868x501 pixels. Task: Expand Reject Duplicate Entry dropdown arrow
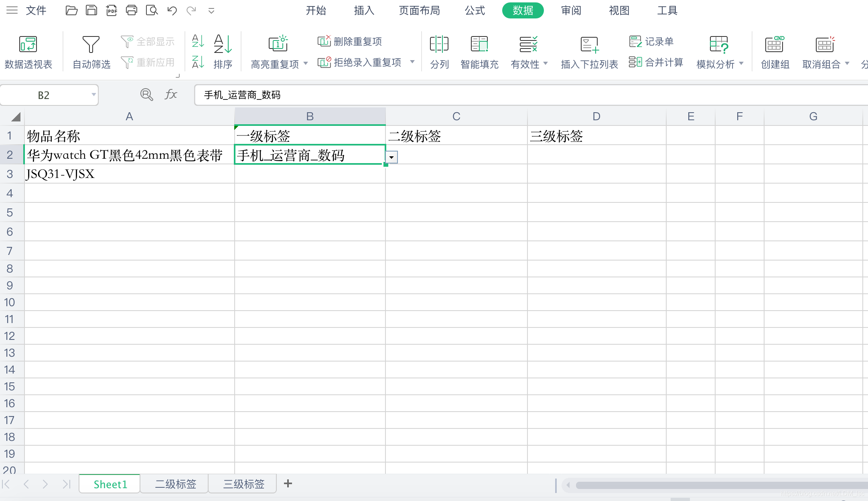pos(412,62)
